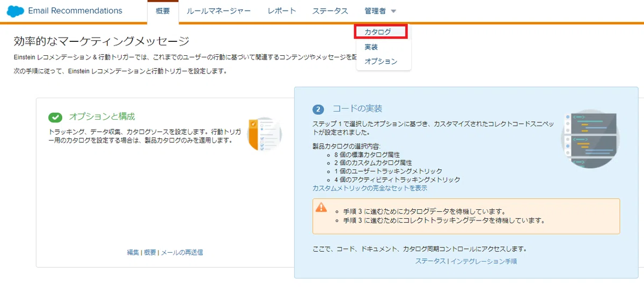
Task: Click the ステータス link in step two
Action: point(430,261)
